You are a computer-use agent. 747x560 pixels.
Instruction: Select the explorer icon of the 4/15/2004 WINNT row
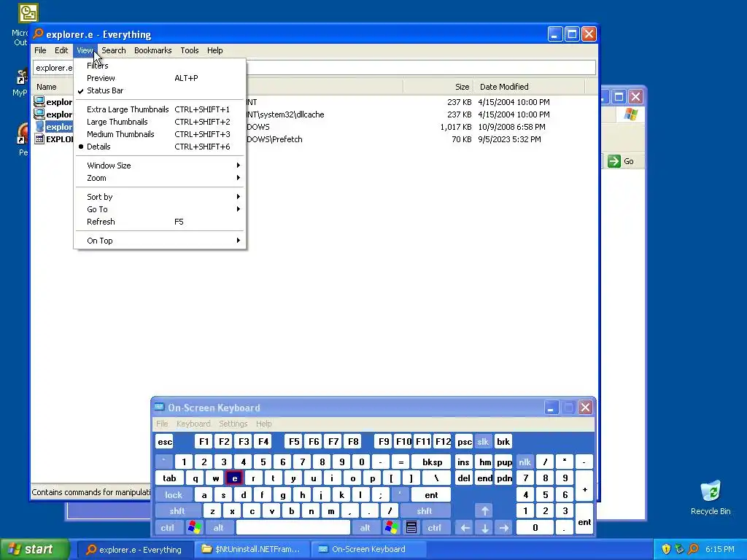(39, 101)
